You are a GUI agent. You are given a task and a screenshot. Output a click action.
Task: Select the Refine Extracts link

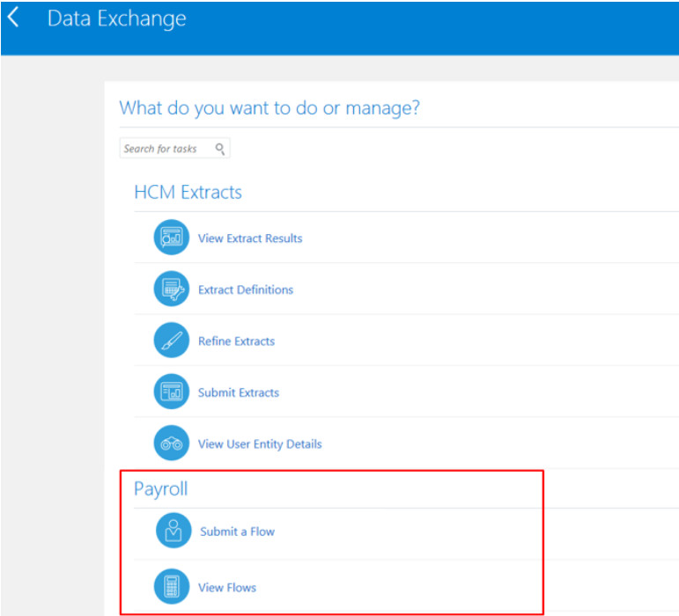(x=236, y=341)
